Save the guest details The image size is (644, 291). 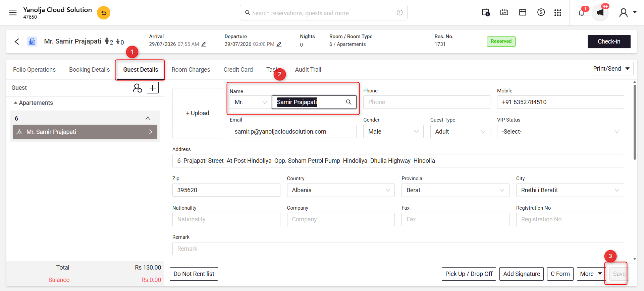click(619, 274)
